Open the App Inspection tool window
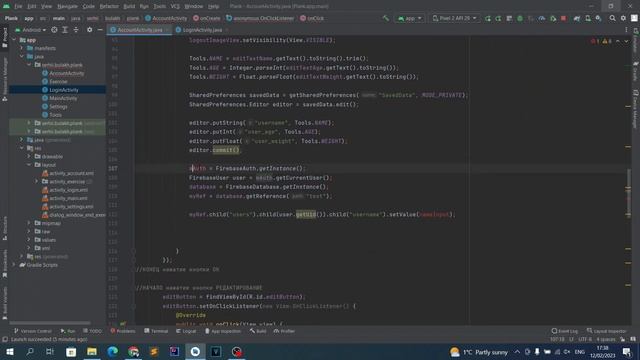Screen dimensions: 640x360 click(x=223, y=331)
